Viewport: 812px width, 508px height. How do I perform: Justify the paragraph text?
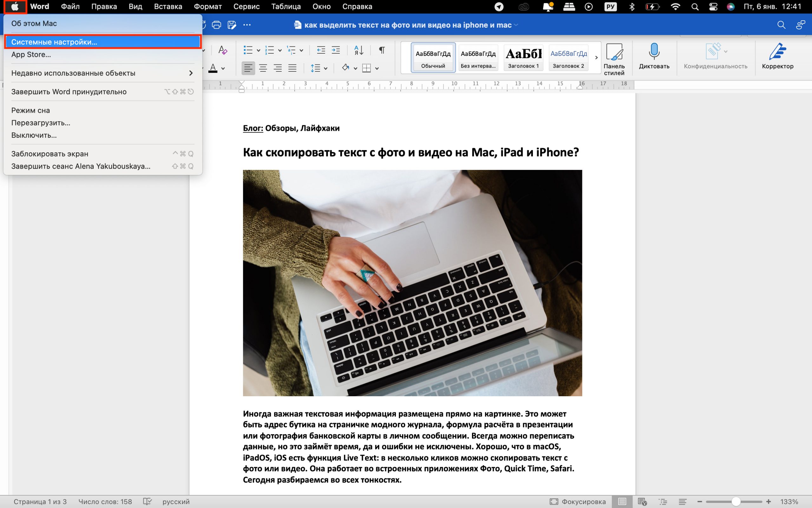pos(292,68)
